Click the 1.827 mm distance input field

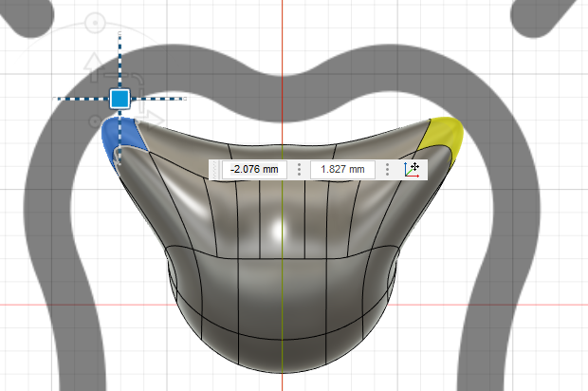pyautogui.click(x=342, y=170)
